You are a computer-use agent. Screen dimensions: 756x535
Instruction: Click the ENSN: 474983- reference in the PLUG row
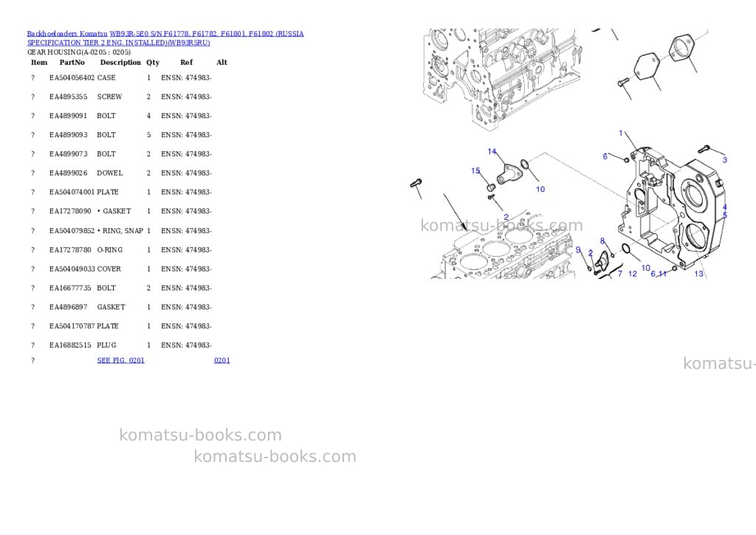pos(186,345)
